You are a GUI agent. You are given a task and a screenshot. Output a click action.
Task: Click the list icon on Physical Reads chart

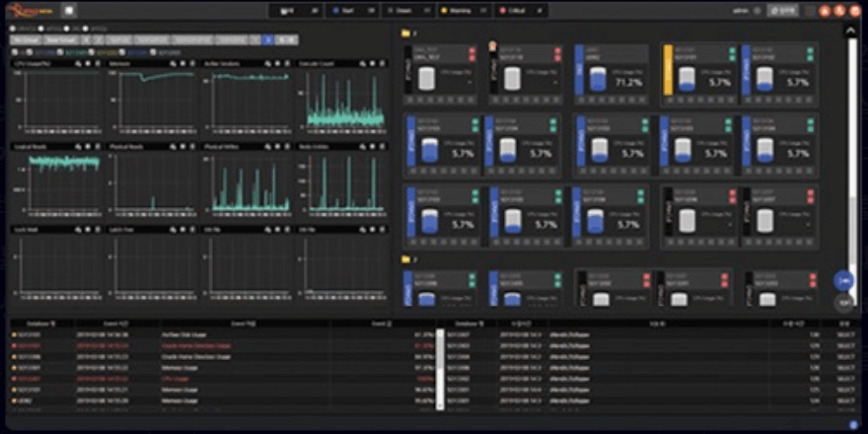coord(192,147)
